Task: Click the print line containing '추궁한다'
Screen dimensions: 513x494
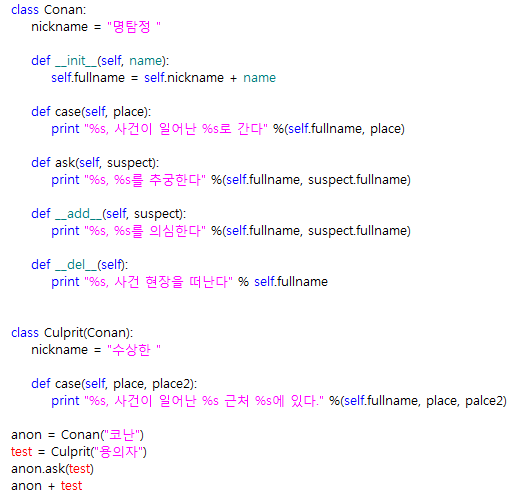Action: pos(231,180)
